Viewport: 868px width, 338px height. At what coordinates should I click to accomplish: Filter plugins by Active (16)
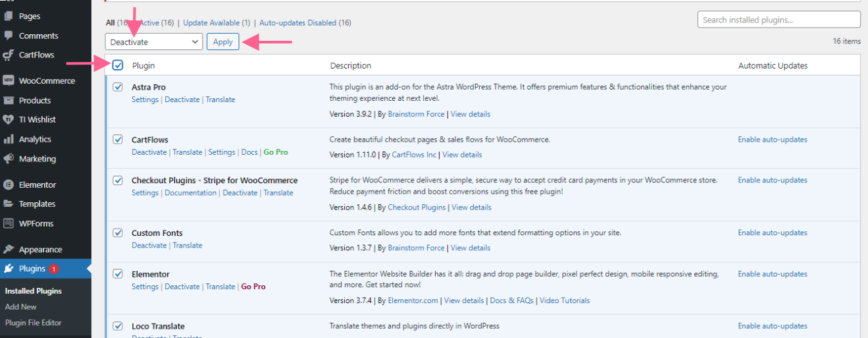[157, 22]
